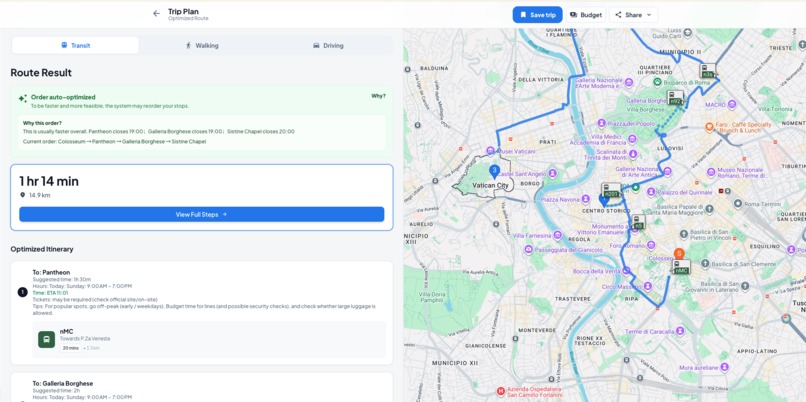Click the blue stop 3 pin on Vatican City
This screenshot has width=806, height=402.
coord(494,171)
